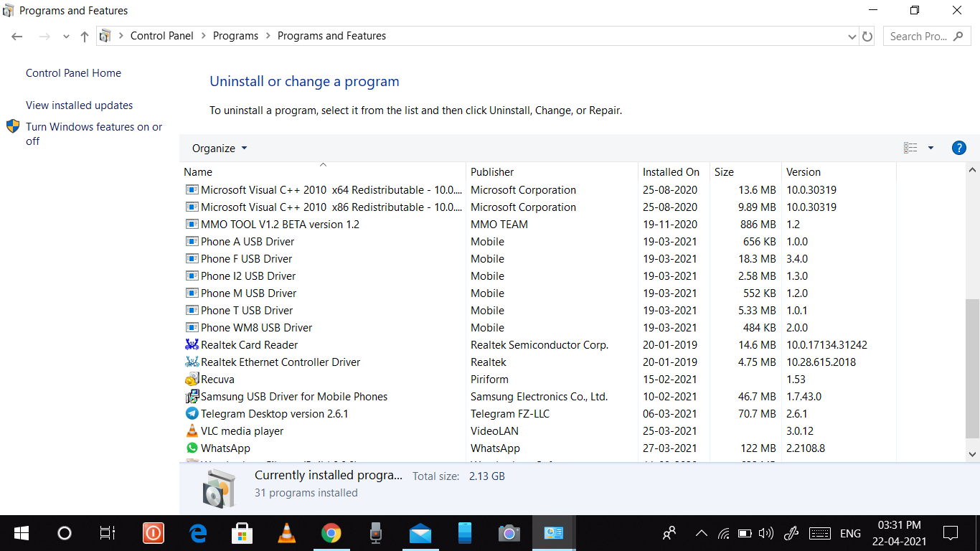This screenshot has height=551, width=980.
Task: Click the search magnifier icon
Action: (958, 36)
